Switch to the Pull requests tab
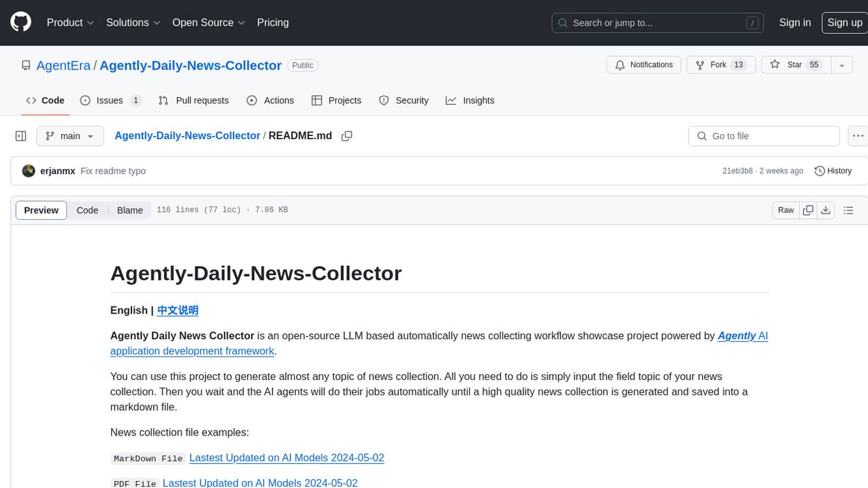868x488 pixels. pos(193,100)
